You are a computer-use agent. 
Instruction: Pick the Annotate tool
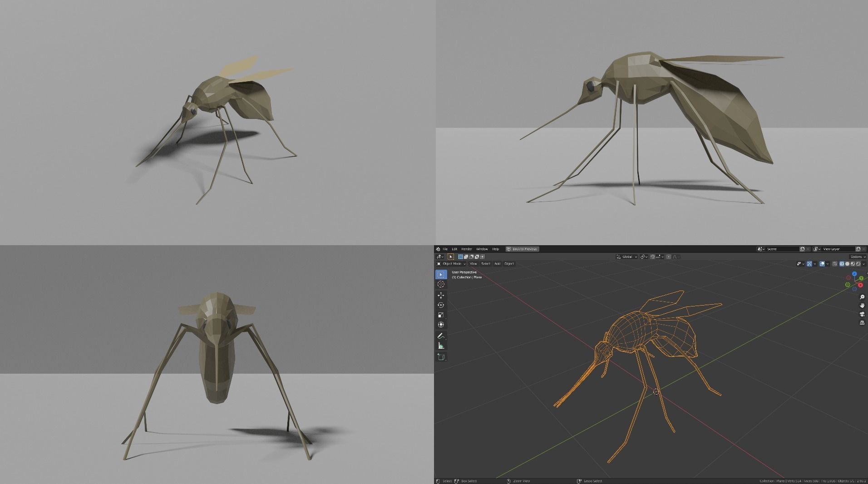pos(441,336)
